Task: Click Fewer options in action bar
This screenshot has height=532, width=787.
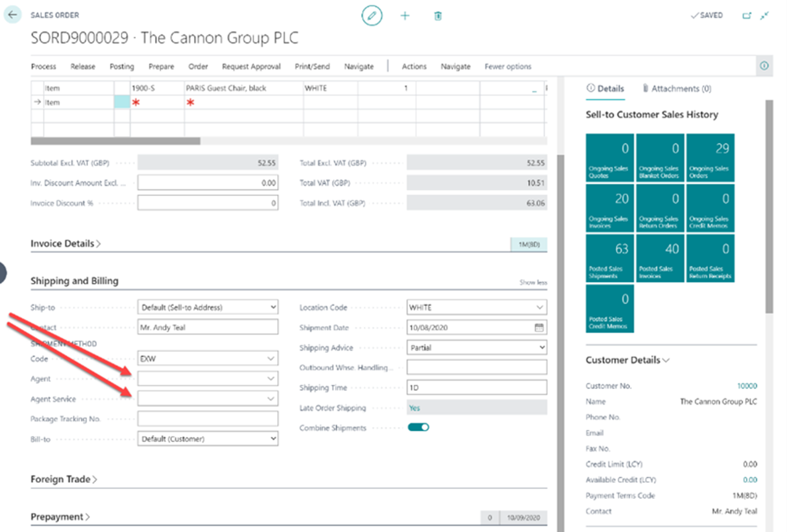Action: click(x=508, y=66)
